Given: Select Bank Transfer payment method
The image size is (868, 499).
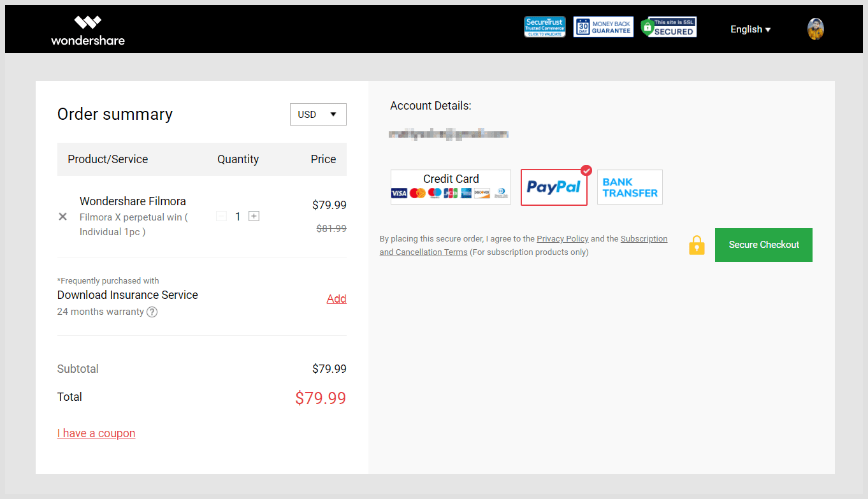Looking at the screenshot, I should (630, 187).
